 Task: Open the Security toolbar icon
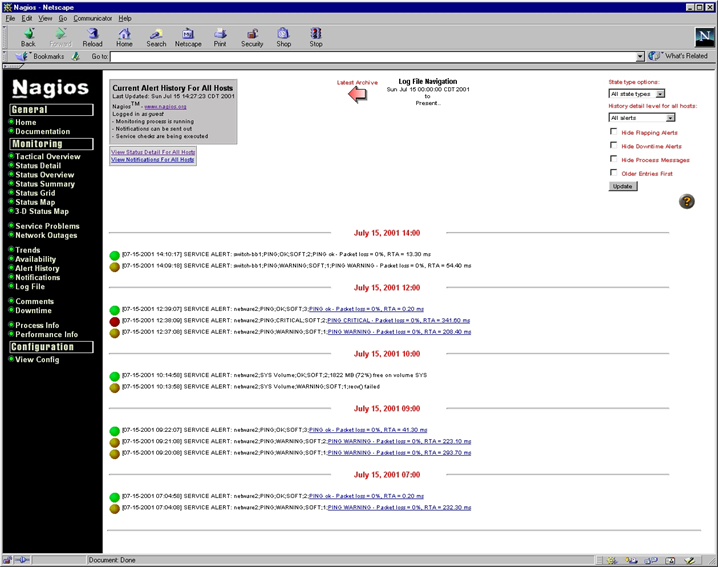[x=252, y=37]
